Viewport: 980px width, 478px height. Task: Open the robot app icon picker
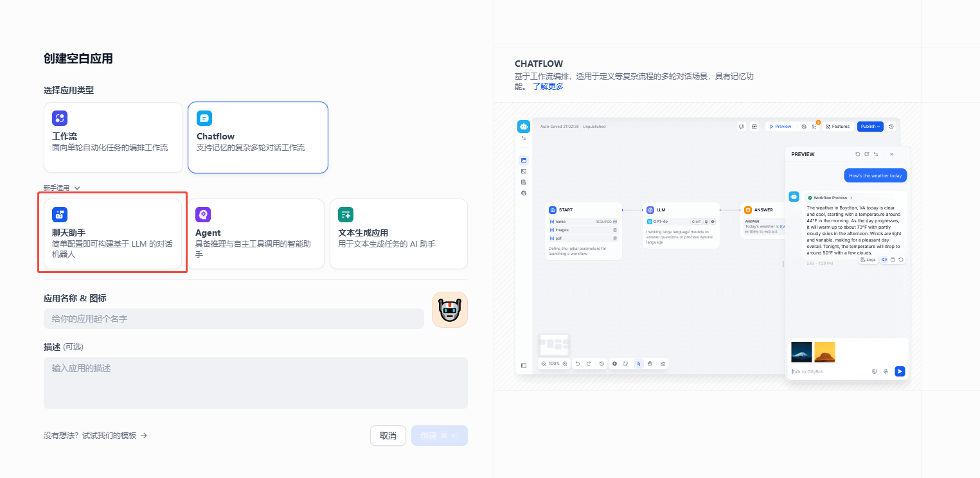(x=449, y=310)
